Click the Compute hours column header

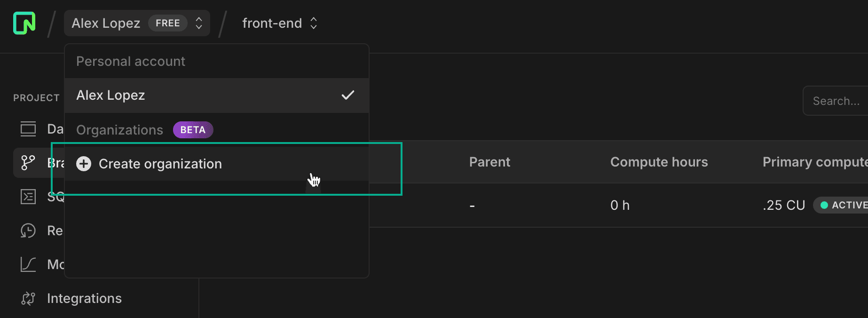coord(659,161)
